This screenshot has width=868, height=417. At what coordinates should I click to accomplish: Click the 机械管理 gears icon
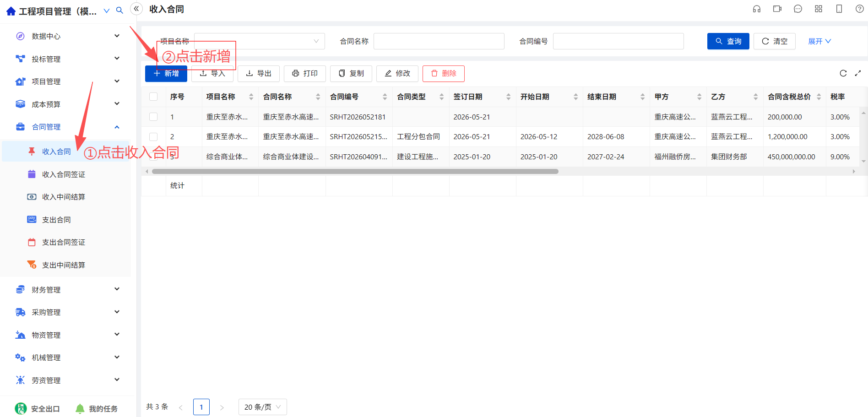[20, 357]
